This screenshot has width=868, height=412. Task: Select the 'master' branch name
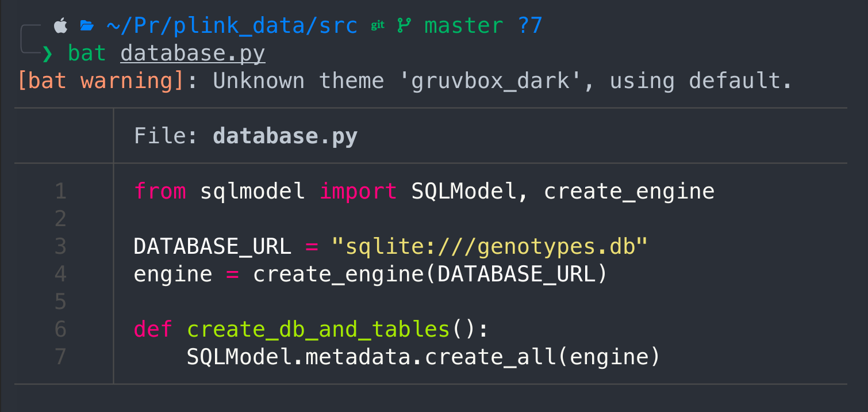[463, 24]
